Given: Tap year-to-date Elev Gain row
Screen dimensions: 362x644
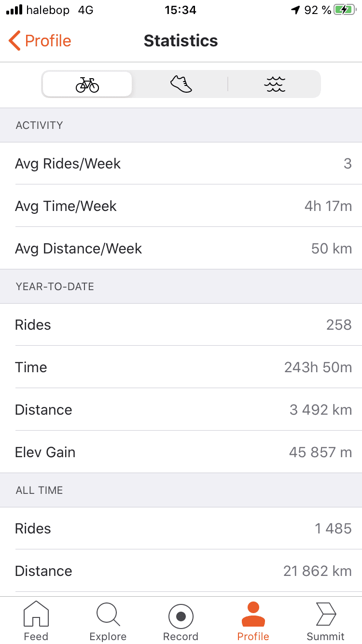Looking at the screenshot, I should click(181, 452).
